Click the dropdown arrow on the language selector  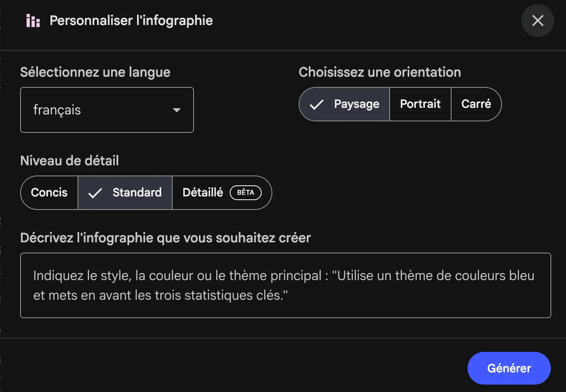pyautogui.click(x=177, y=110)
